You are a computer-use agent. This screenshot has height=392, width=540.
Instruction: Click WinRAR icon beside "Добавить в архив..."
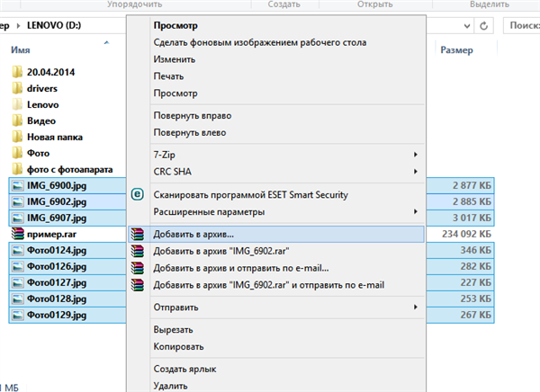pos(138,235)
